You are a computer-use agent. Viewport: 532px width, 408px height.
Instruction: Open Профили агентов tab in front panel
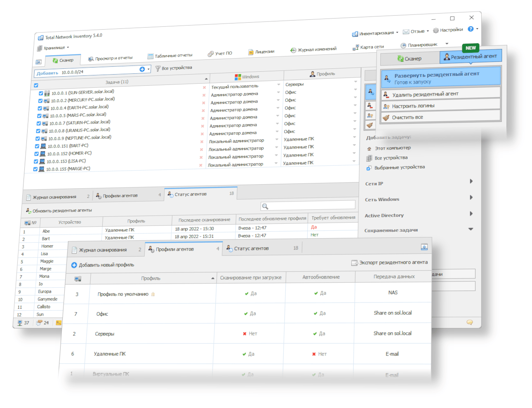tap(184, 249)
